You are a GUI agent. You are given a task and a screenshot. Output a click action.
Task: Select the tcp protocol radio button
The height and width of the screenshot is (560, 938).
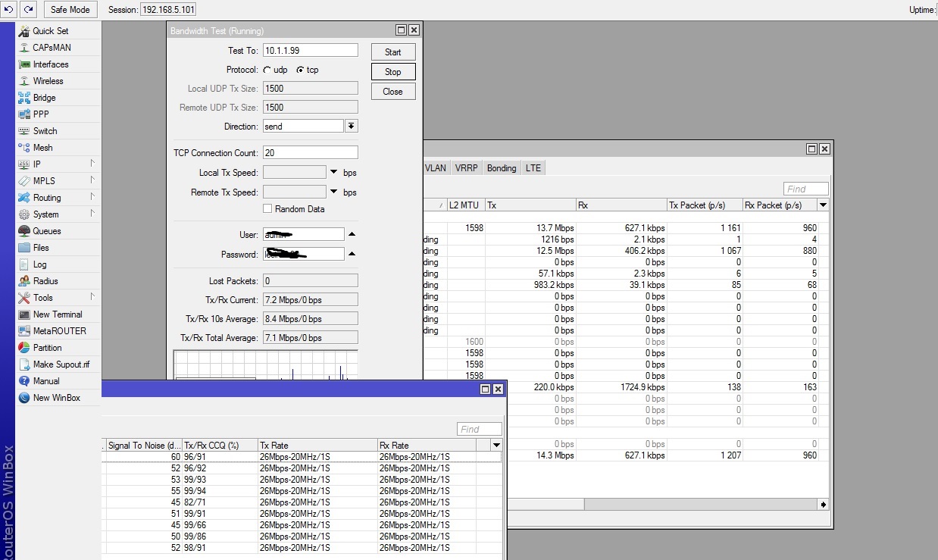pyautogui.click(x=300, y=70)
